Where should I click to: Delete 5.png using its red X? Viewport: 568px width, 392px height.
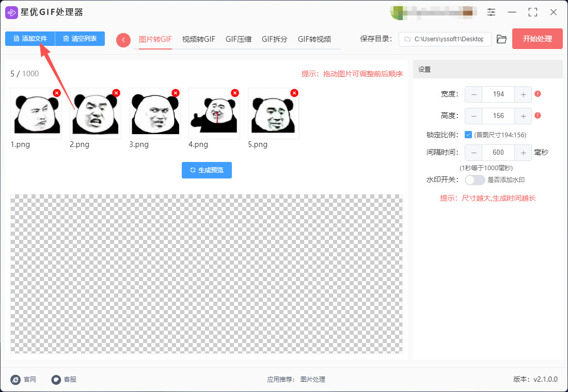(294, 93)
